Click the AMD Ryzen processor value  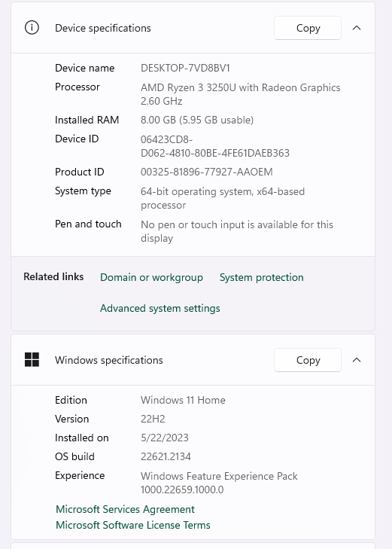click(x=240, y=94)
